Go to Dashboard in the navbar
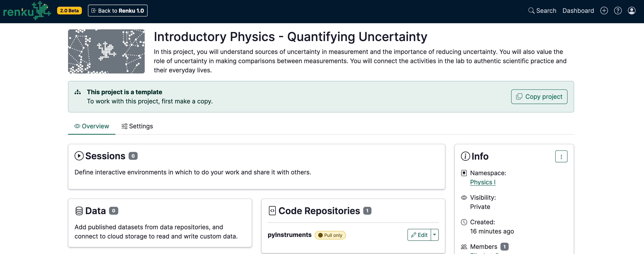644x254 pixels. point(578,11)
